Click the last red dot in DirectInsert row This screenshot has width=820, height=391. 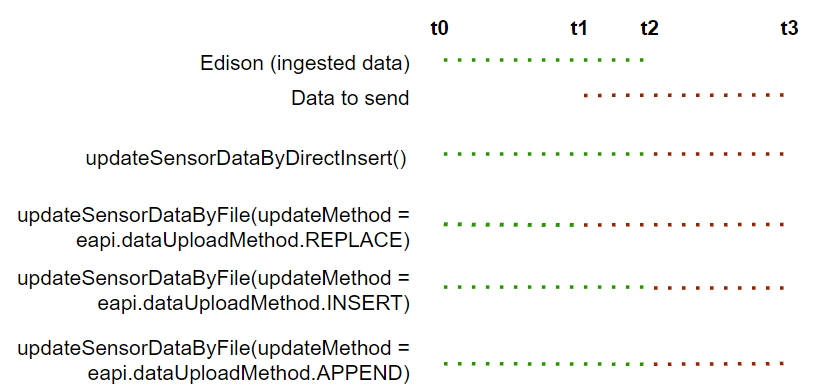(x=782, y=154)
